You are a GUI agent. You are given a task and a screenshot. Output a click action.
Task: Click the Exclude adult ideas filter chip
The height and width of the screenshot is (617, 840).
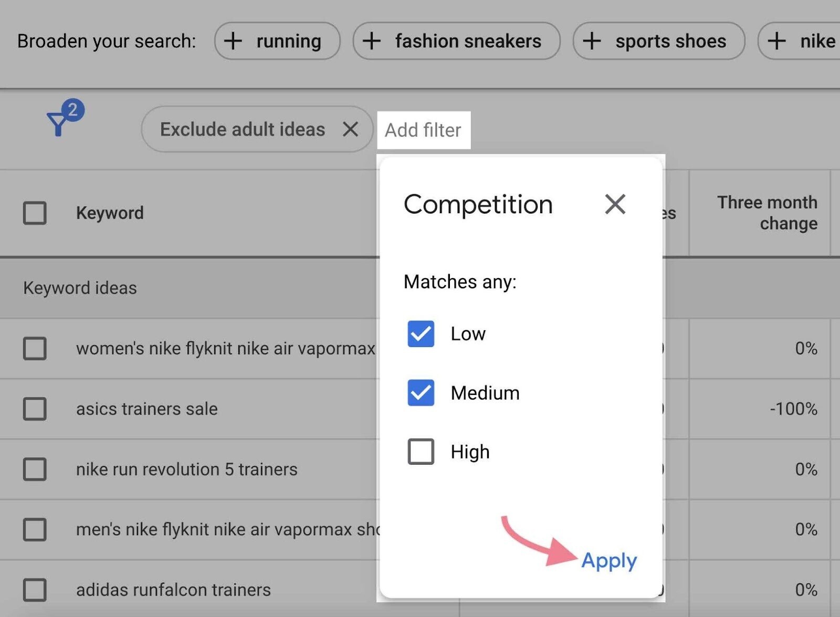243,129
